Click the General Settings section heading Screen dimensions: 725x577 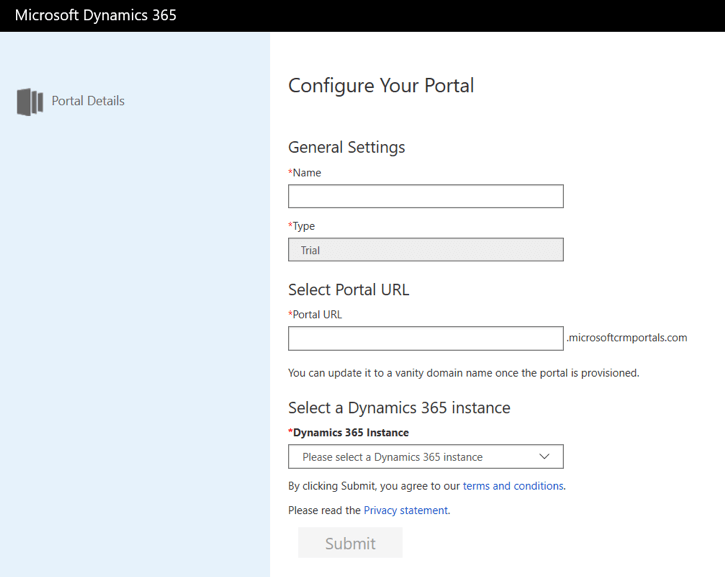pyautogui.click(x=346, y=147)
